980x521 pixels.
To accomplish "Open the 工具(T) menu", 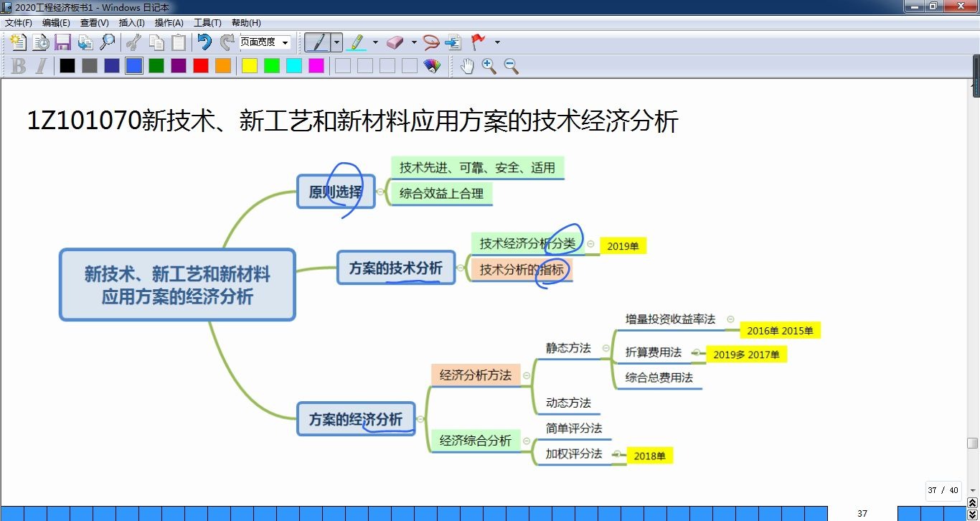I will tap(208, 22).
